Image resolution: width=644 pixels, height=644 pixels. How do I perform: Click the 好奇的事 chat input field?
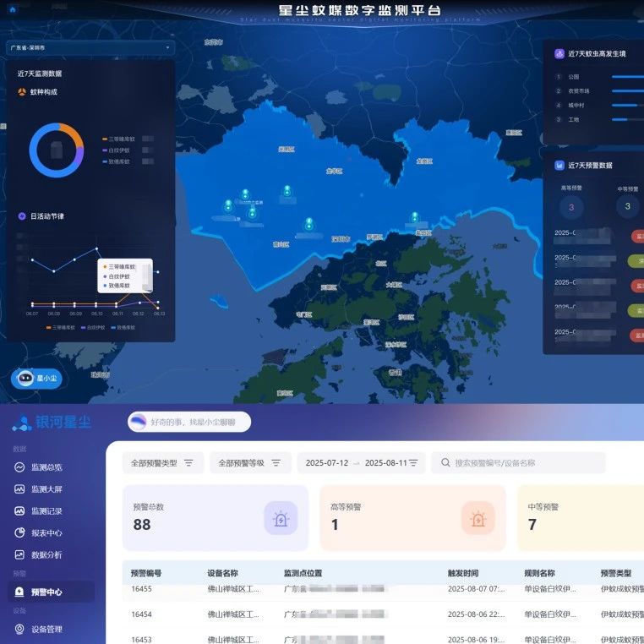click(x=189, y=422)
